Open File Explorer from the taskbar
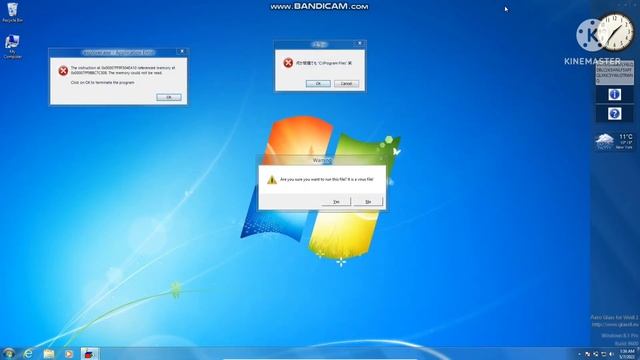This screenshot has height=360, width=640. tap(49, 353)
